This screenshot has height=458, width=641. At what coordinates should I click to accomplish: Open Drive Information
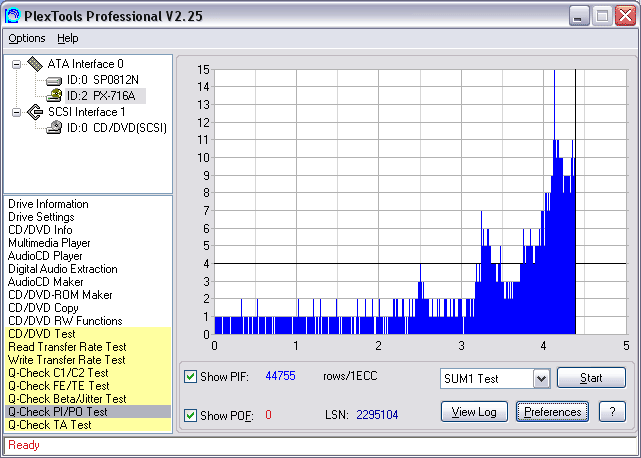pyautogui.click(x=48, y=204)
